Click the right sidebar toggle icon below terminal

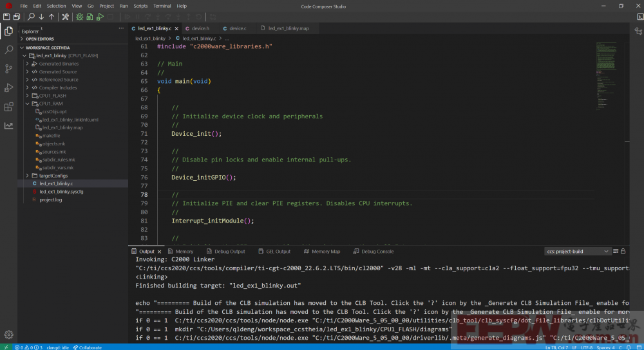coord(638,31)
